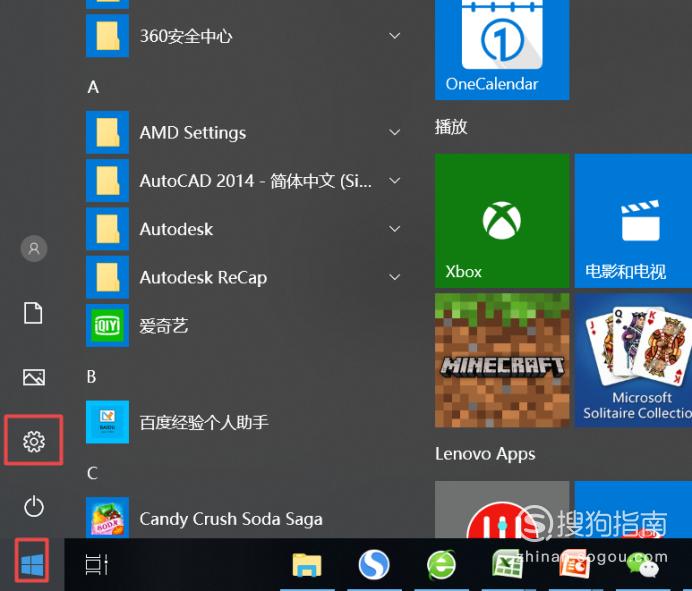This screenshot has height=591, width=692.
Task: Click the AMD Settings folder icon
Action: pos(107,132)
